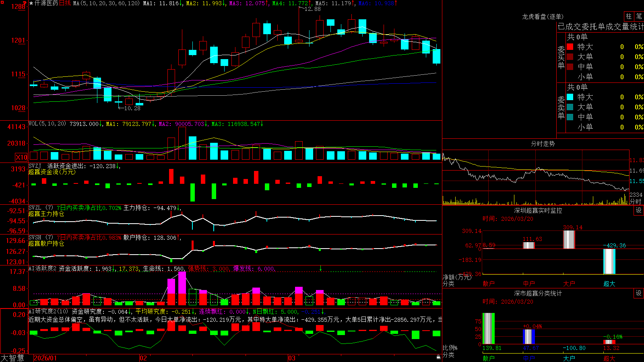Screen dimensions: 644x362
Task: Click the 中户 bar showing 111.63
Action: [528, 245]
